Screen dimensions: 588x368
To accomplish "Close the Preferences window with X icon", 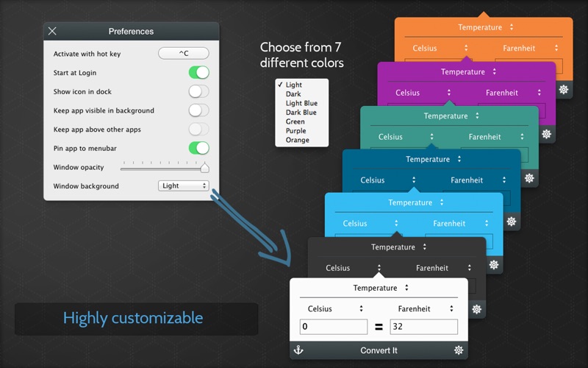I will 52,32.
